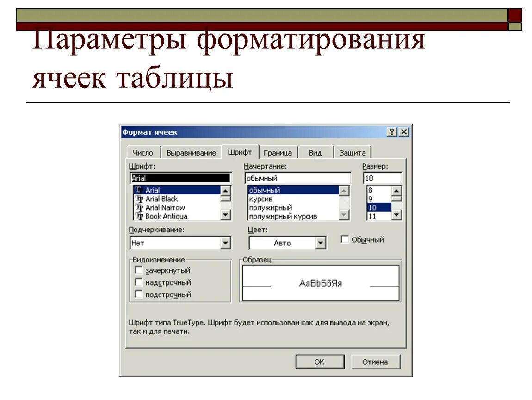Viewport: 532px width, 400px height.
Task: Enable the надстрочный effect
Action: 139,282
